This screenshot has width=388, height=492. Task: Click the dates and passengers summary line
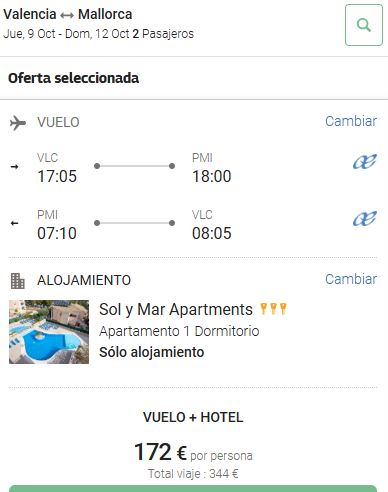coord(99,34)
